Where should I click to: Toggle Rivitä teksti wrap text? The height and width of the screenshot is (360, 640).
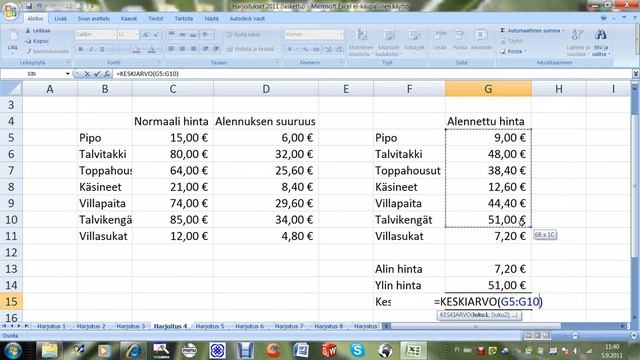(x=243, y=35)
